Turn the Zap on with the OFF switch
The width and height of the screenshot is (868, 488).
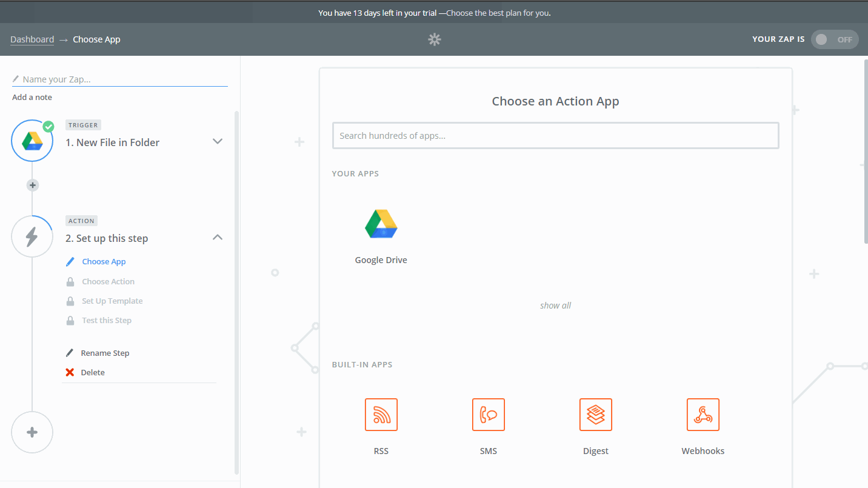tap(835, 39)
